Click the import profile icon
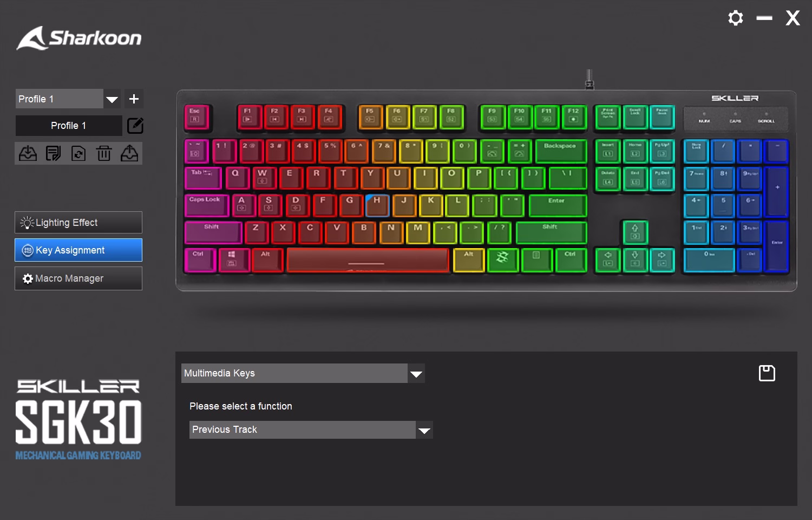Screen dimensions: 812x520 (x=28, y=154)
